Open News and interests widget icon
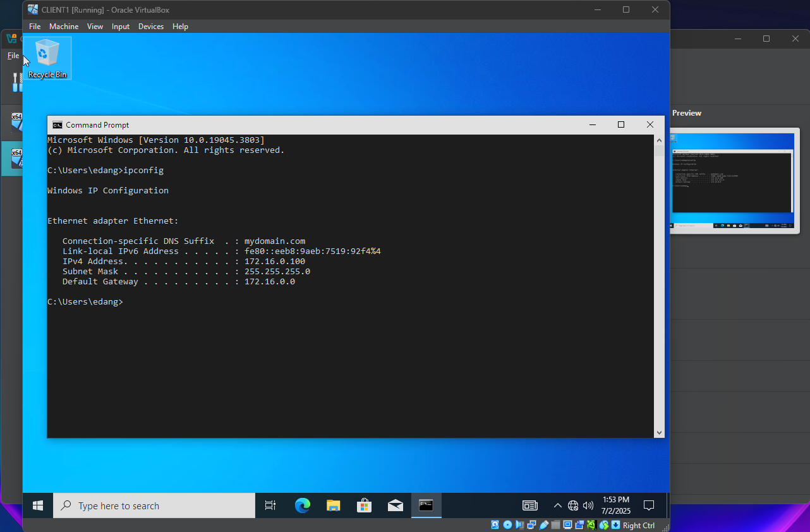810x532 pixels. tap(529, 505)
